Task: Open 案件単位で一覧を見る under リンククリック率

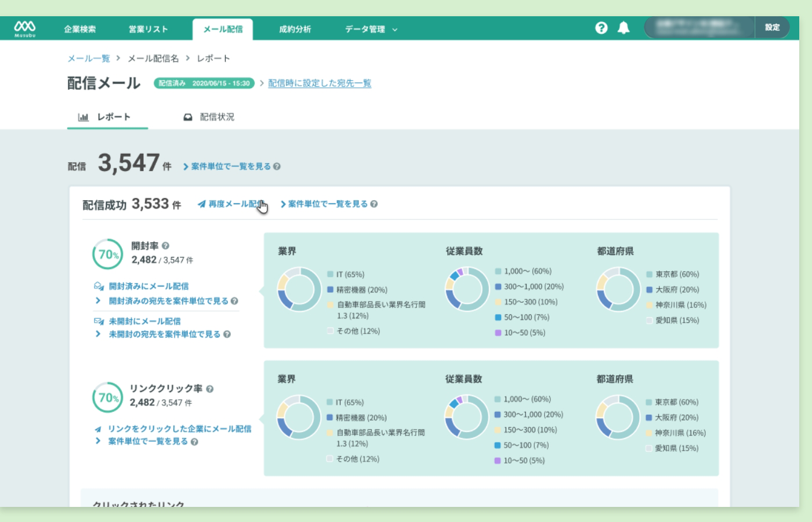Action: (x=148, y=442)
